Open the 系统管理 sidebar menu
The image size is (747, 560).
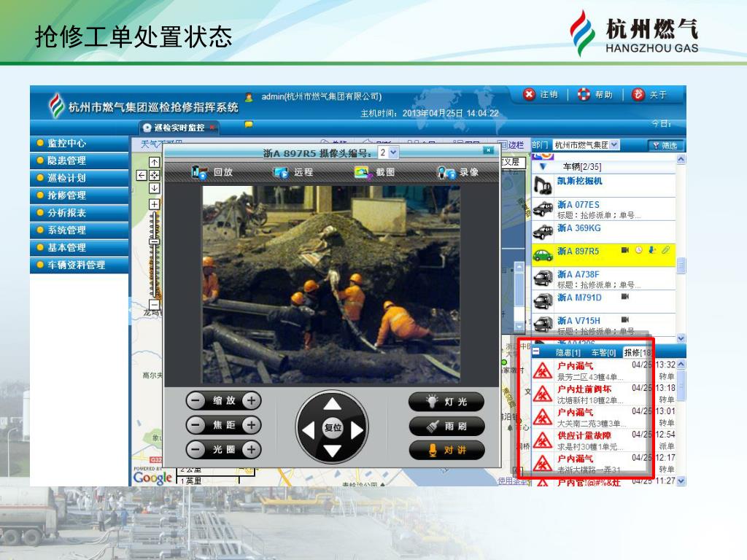[79, 230]
